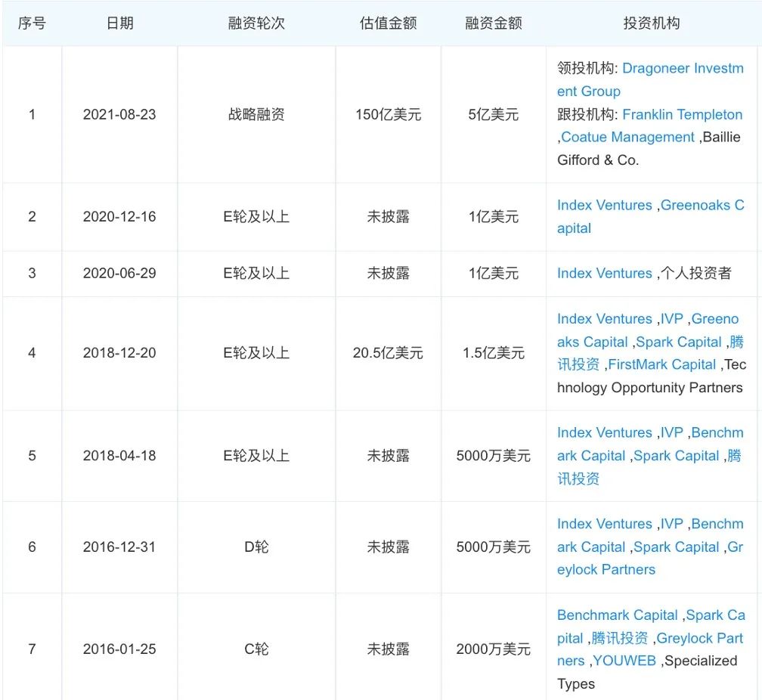Open IVP link in the D轮 row
Image resolution: width=762 pixels, height=700 pixels.
[671, 524]
